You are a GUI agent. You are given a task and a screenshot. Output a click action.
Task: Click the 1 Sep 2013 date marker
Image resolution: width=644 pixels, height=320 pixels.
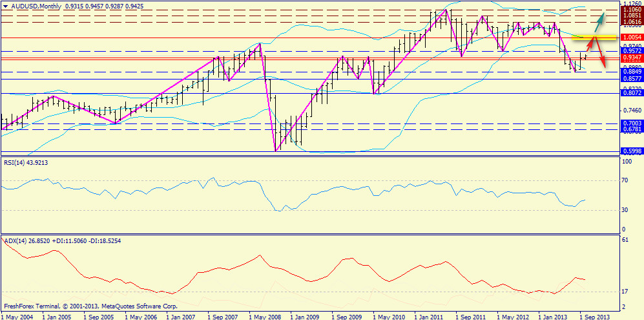click(594, 316)
